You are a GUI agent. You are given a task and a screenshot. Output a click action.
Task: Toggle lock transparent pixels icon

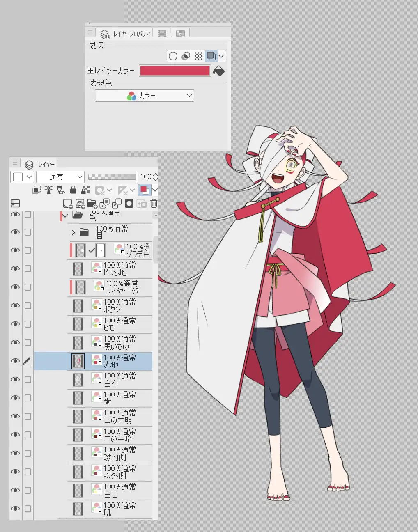pos(85,190)
